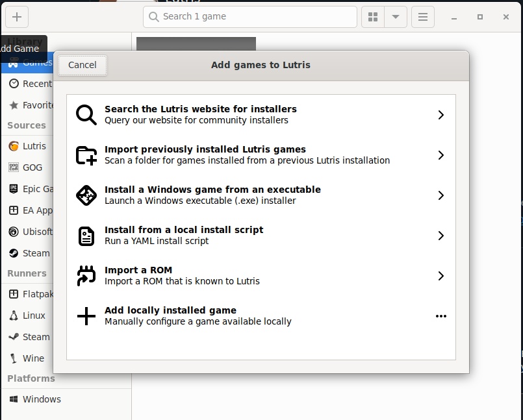The height and width of the screenshot is (420, 523).
Task: Click the game banner thumbnail behind dialog
Action: coord(196,43)
